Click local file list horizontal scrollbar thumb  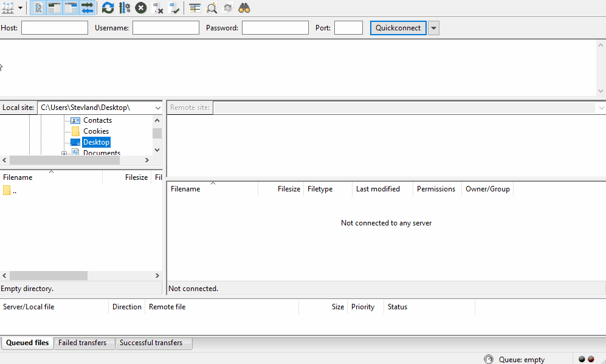(x=49, y=275)
